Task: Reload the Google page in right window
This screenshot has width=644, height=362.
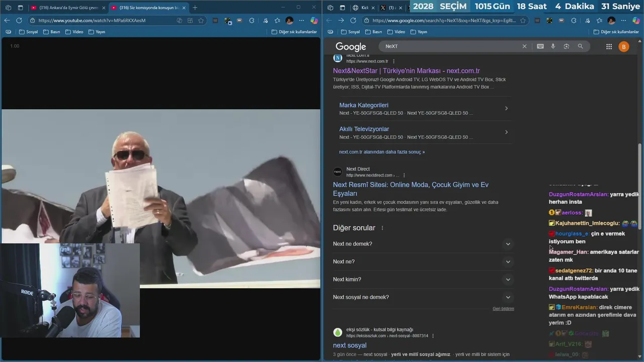Action: (x=353, y=21)
